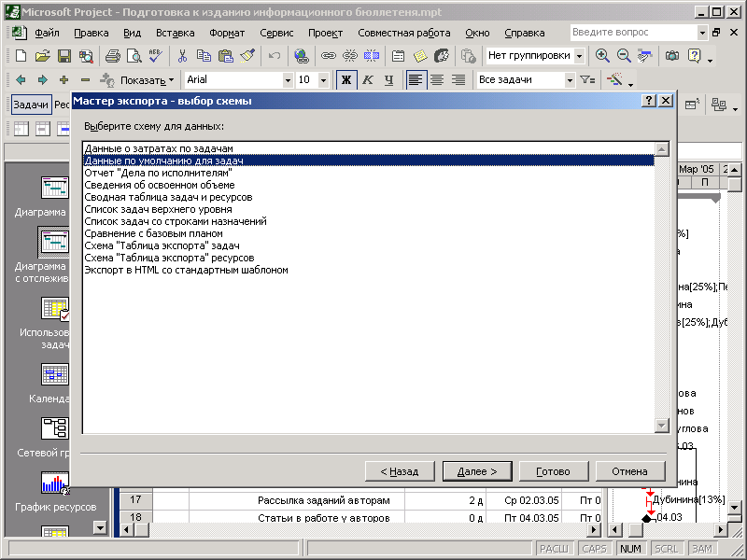
Task: Cut selection with the scissors icon
Action: [182, 56]
